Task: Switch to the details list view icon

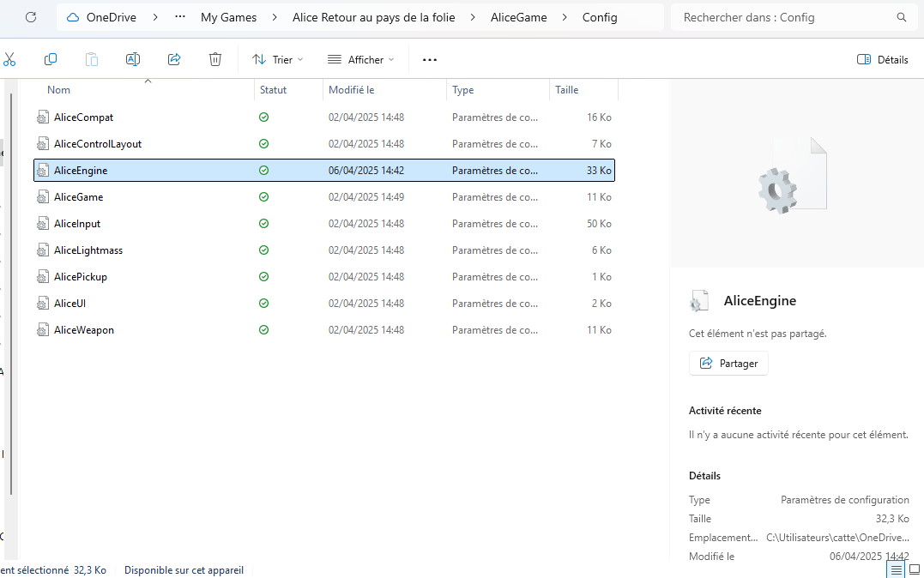Action: [x=896, y=569]
